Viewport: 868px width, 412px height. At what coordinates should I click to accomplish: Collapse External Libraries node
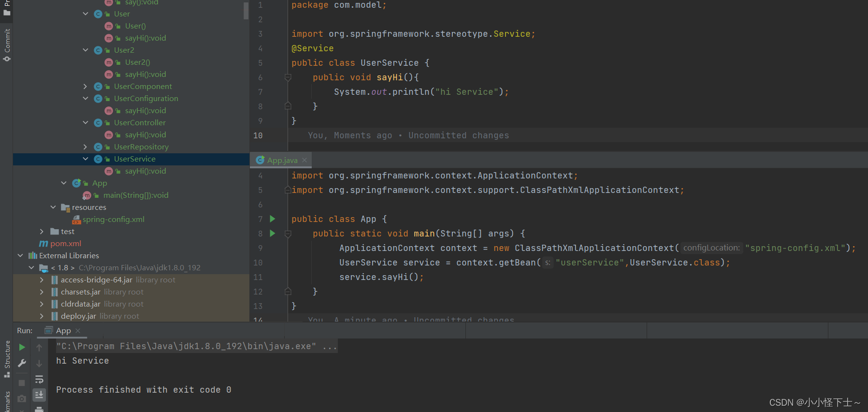20,256
